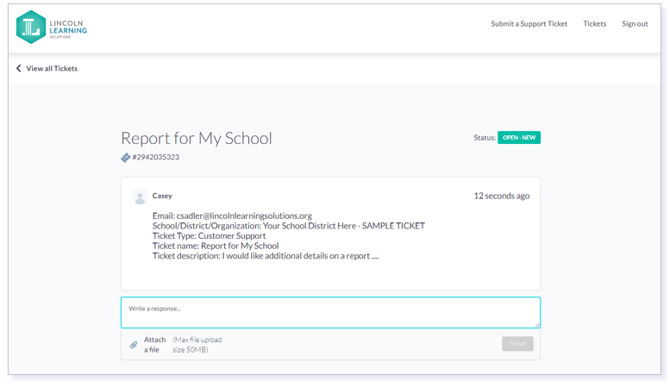Click Attach a file label

tap(155, 345)
